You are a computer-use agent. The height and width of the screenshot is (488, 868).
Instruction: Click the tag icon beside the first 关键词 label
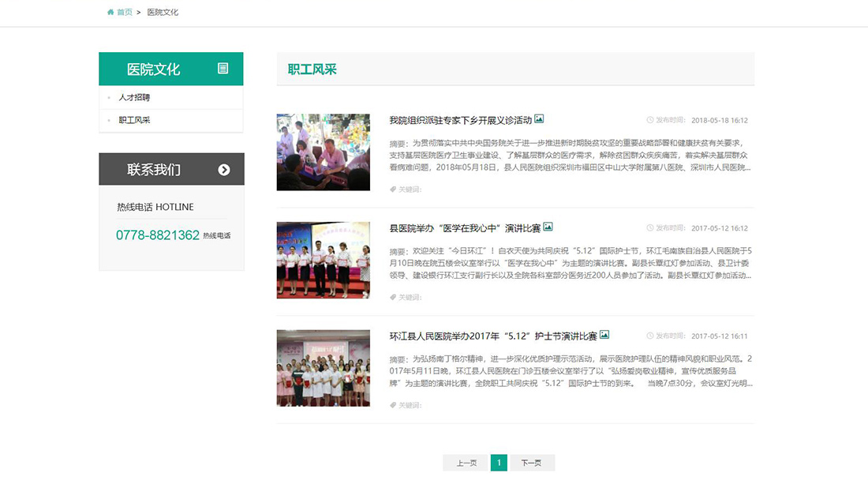pyautogui.click(x=393, y=188)
